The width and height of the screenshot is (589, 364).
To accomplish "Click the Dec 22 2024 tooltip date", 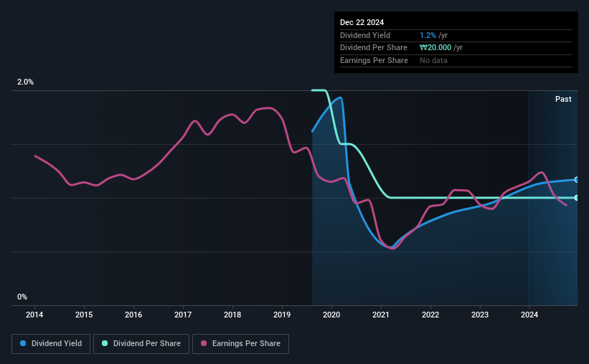I will [362, 22].
